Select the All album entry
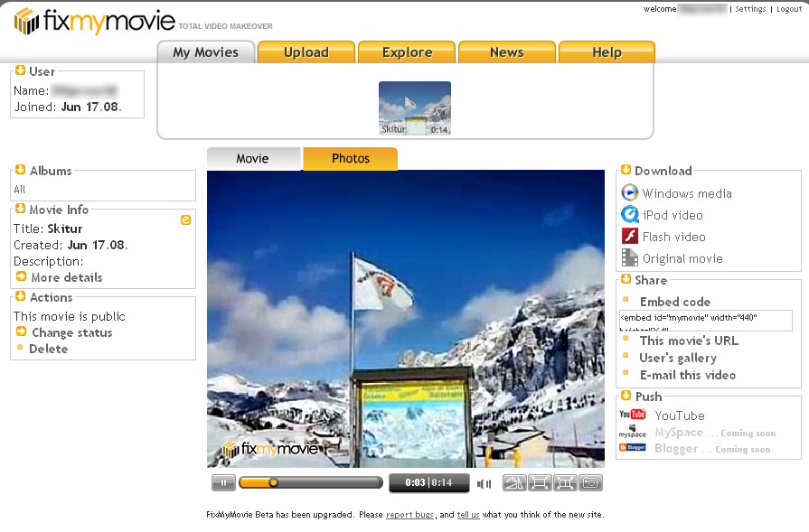 click(x=20, y=189)
